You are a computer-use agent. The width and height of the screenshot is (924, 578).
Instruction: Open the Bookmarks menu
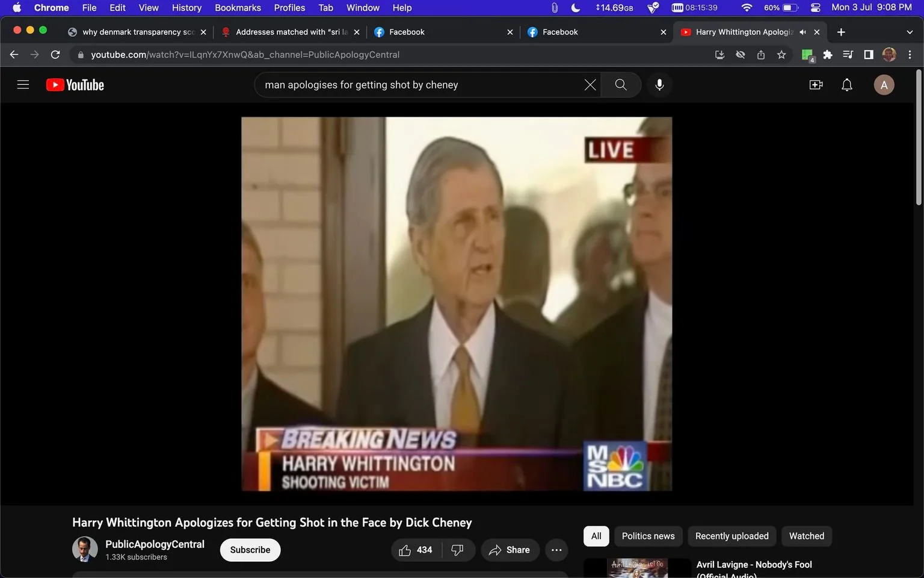coord(237,7)
